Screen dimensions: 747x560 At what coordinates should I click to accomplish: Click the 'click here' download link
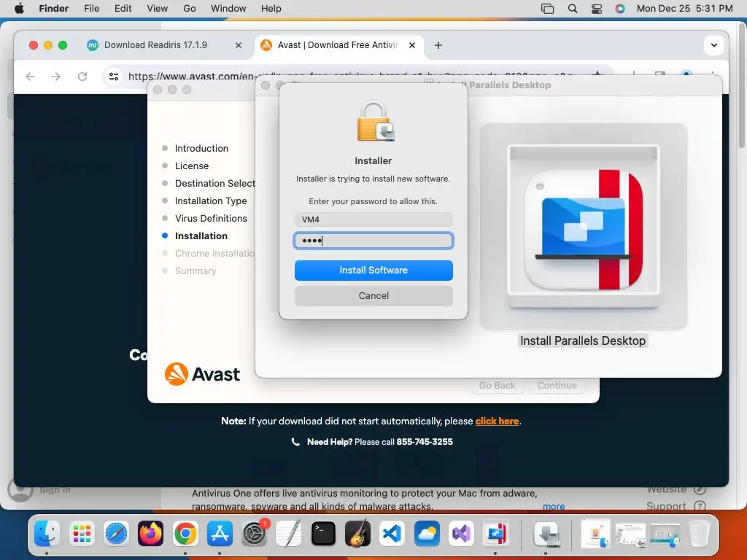(497, 421)
